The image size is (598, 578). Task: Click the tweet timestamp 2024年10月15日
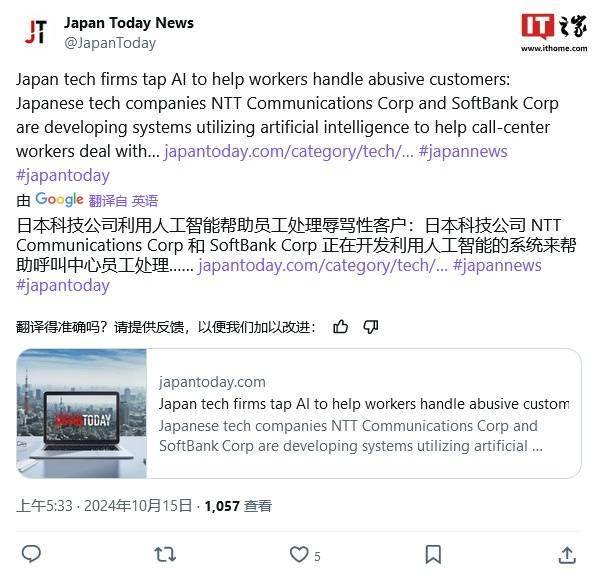point(138,506)
